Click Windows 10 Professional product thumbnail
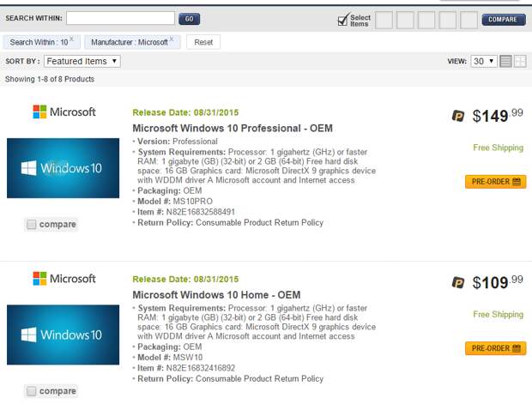This screenshot has height=404, width=532. click(x=63, y=168)
